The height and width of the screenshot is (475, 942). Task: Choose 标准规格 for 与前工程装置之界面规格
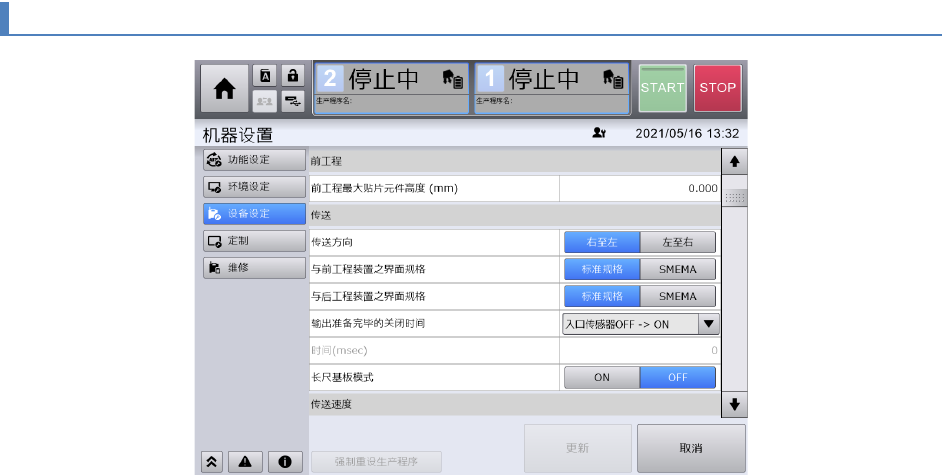pos(602,269)
